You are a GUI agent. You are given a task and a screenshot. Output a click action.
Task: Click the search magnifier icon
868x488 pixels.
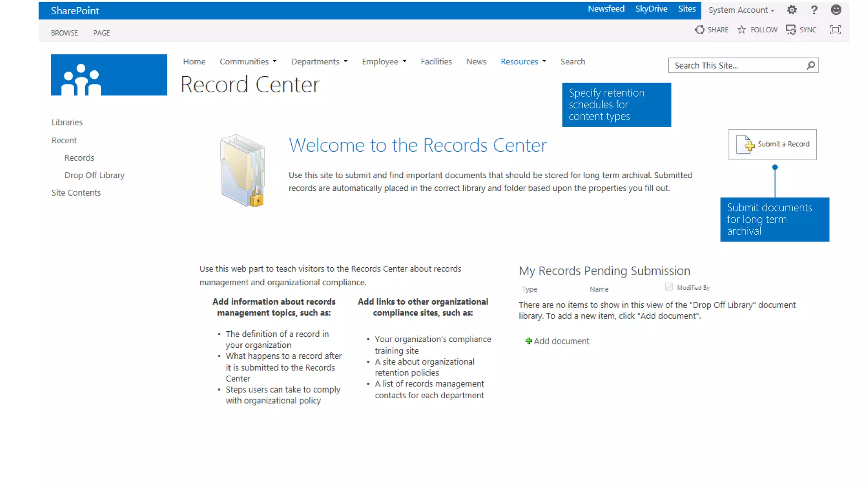tap(810, 65)
